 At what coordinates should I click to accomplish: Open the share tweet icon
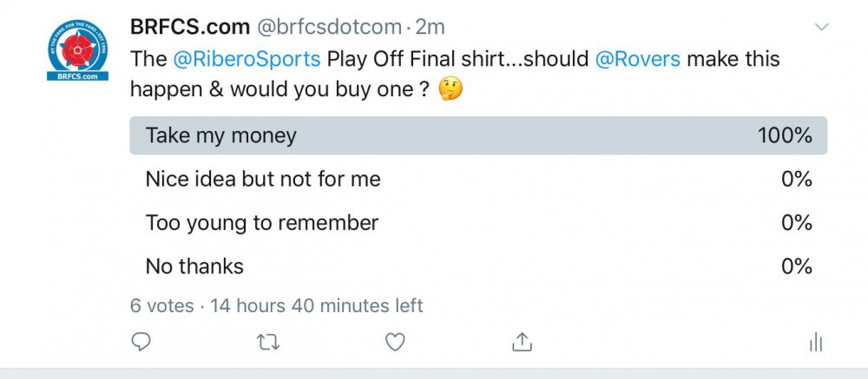(x=522, y=343)
